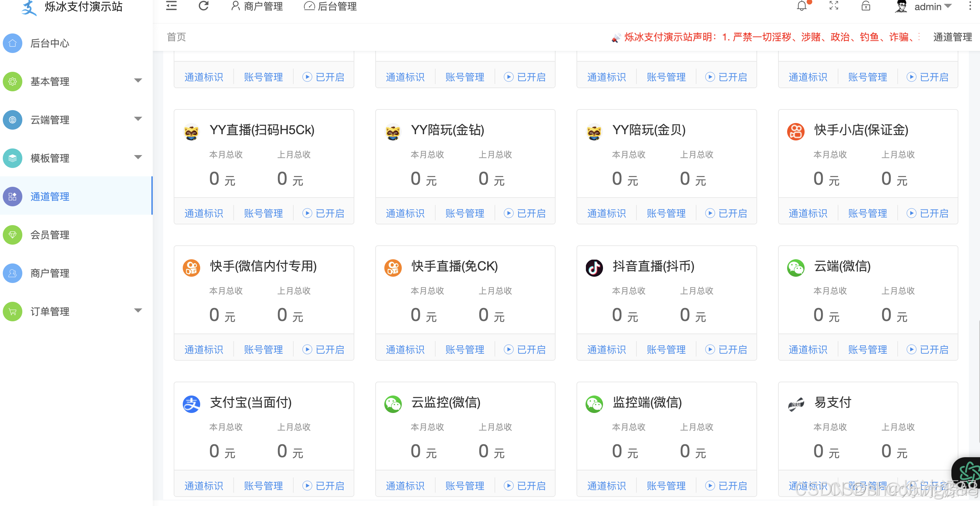
Task: Click the fullscreen expand icon
Action: 834,6
